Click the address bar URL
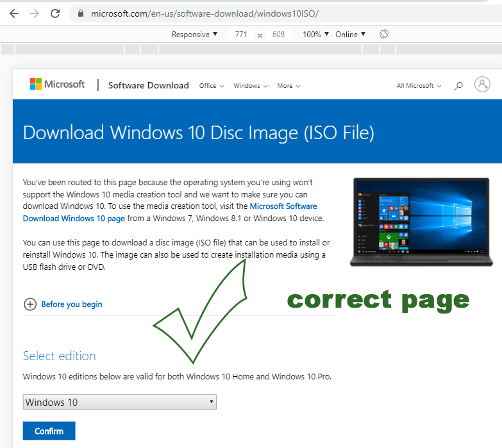 (205, 13)
